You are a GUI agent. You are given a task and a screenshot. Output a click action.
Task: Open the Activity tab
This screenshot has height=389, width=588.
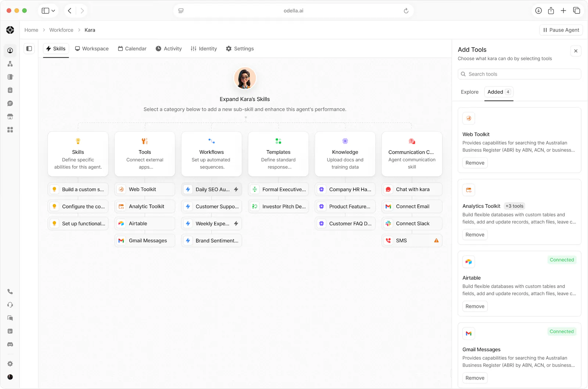pos(169,48)
